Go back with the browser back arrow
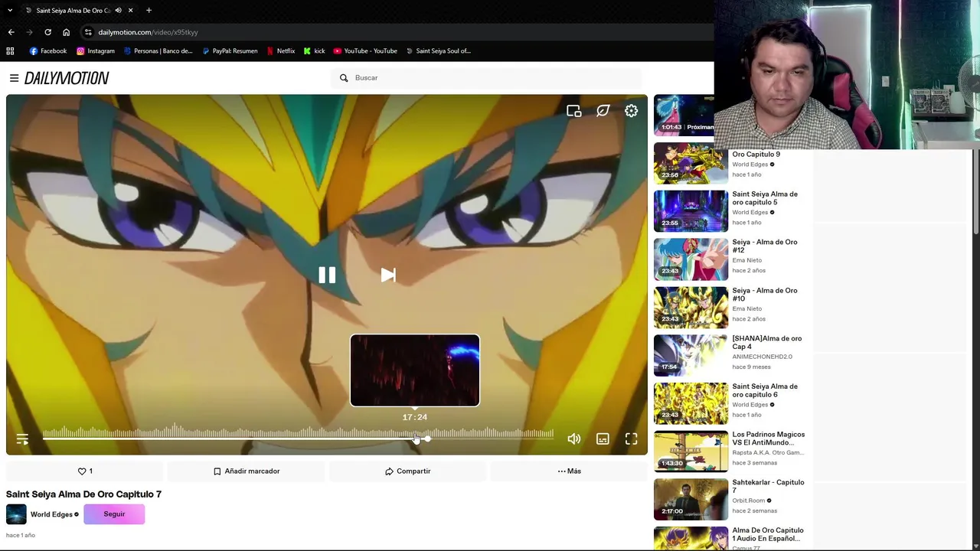Image resolution: width=980 pixels, height=551 pixels. (11, 32)
